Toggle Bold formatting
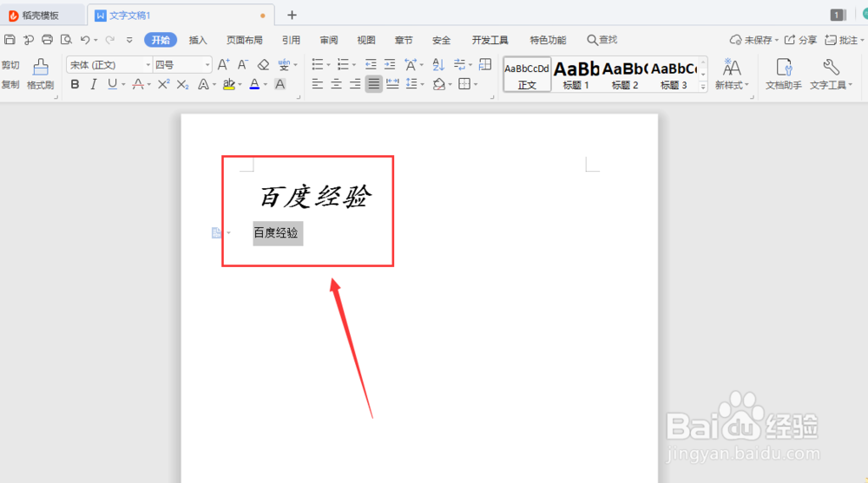 75,84
